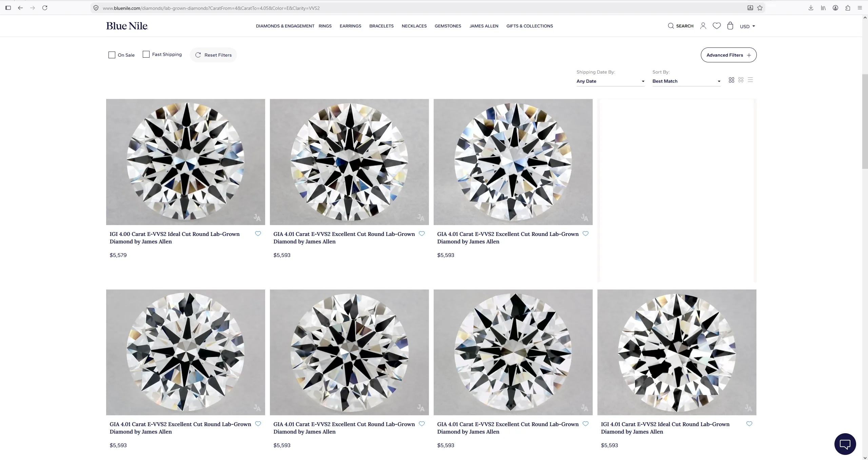Switch to list view
The image size is (868, 460).
point(750,80)
